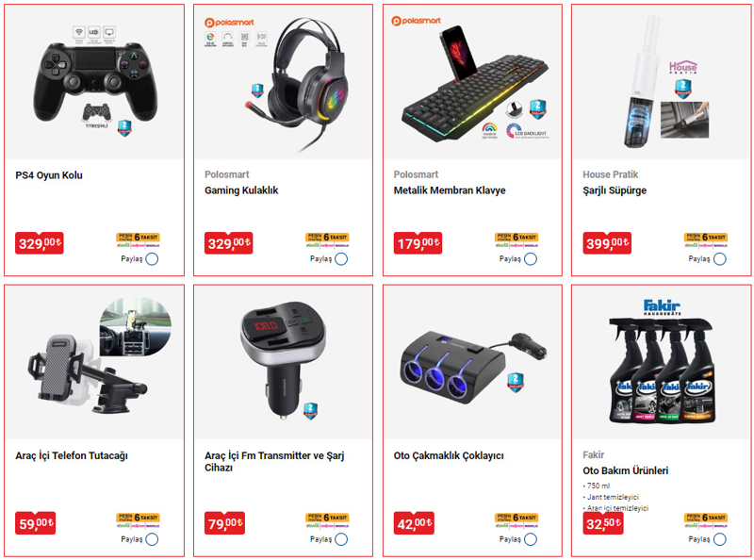Click the 6 Taksit badge on Oto Bakım Ürünleri
754x560 pixels.
[x=706, y=518]
